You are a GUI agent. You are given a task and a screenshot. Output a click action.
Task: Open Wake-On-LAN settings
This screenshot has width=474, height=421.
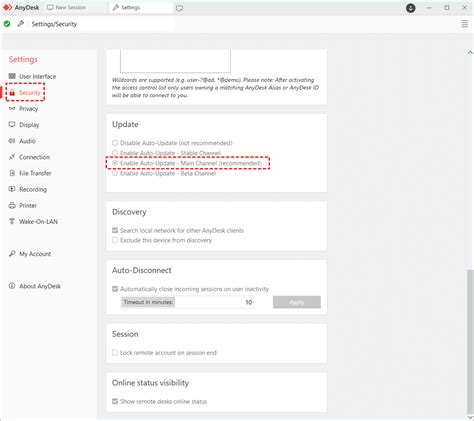tap(38, 221)
